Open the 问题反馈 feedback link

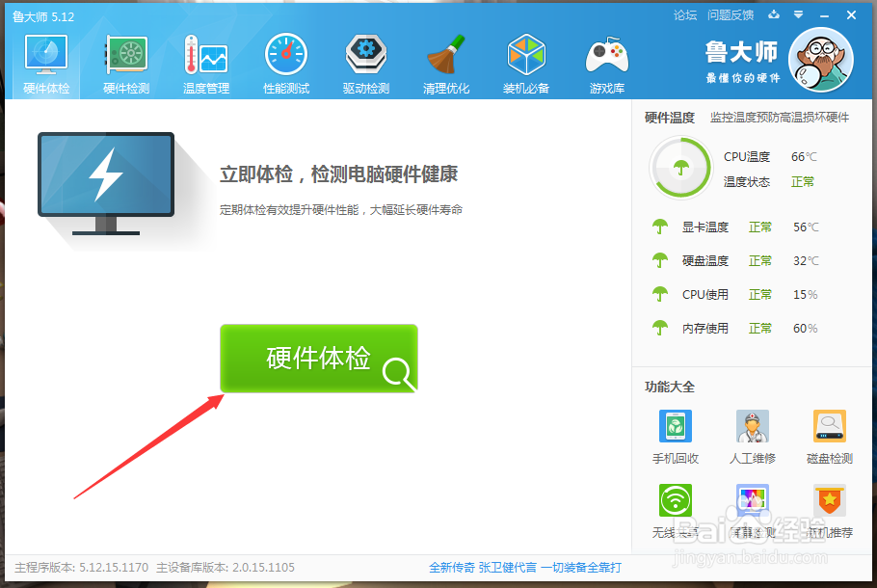(731, 15)
